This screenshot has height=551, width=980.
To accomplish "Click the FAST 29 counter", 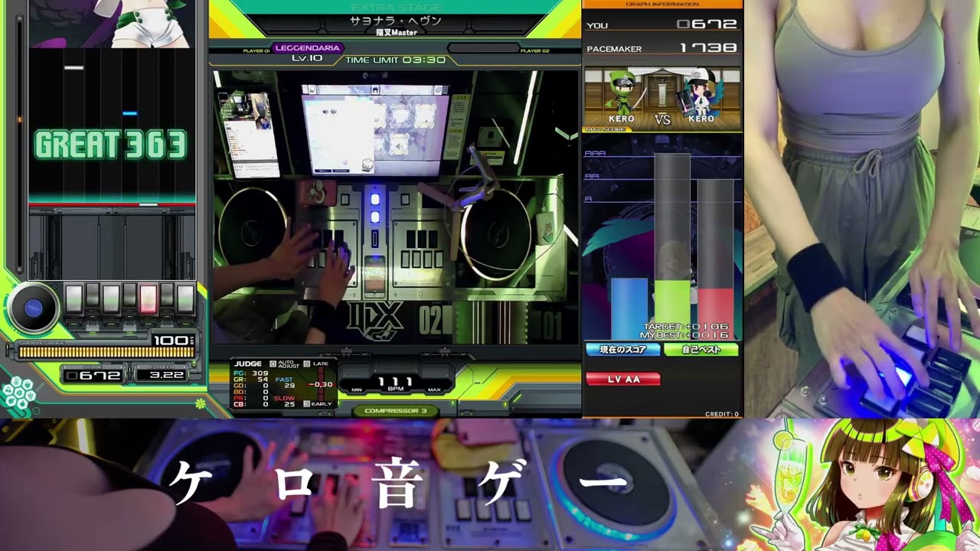I will [x=285, y=382].
